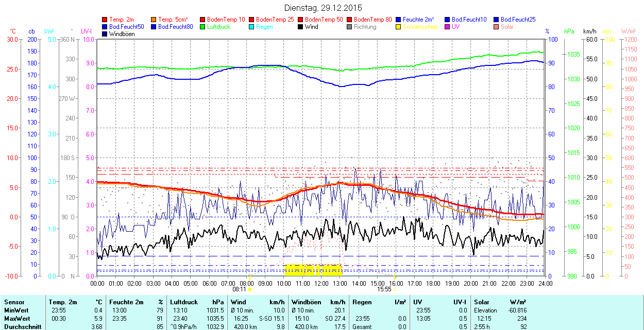
Task: Click the red °C axis unit label
Action: point(13,31)
